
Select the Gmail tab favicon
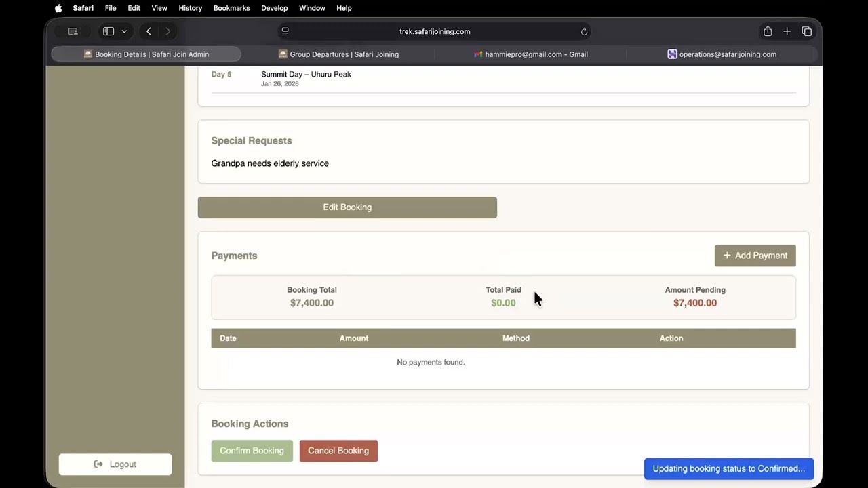click(478, 54)
